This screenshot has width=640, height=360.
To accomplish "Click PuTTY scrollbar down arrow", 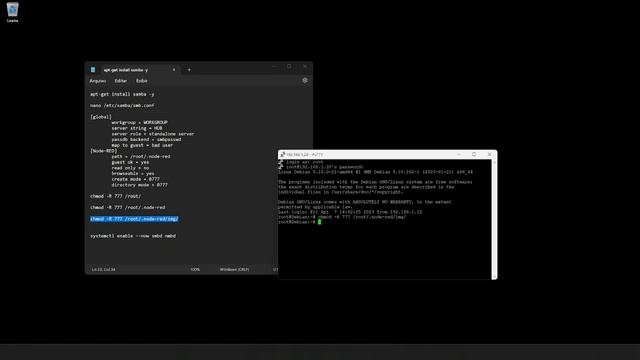I will (x=494, y=277).
